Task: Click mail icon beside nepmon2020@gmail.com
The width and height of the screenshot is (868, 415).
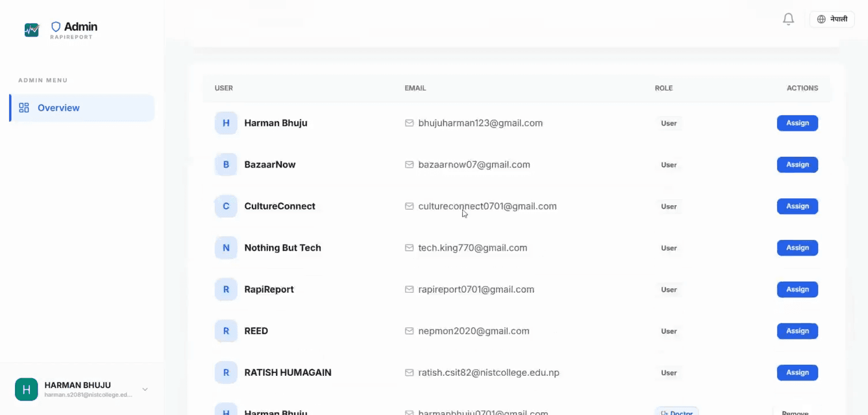Action: click(409, 331)
